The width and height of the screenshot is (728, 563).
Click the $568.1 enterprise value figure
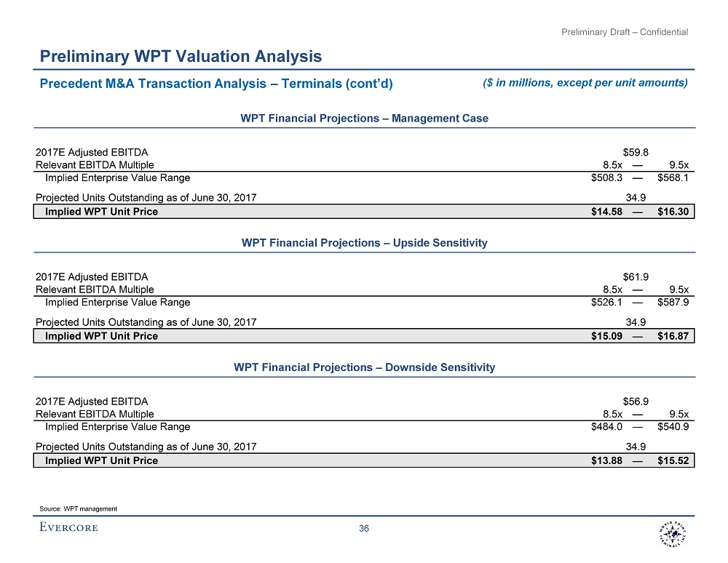673,177
